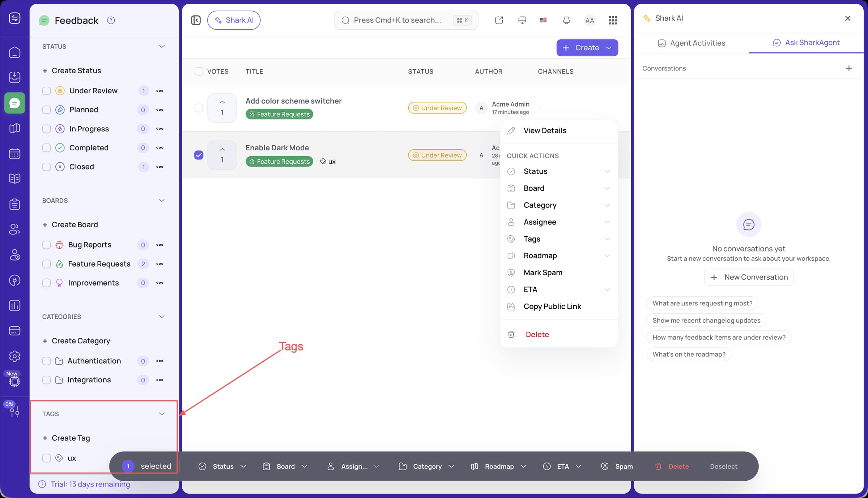868x498 pixels.
Task: Check the Completed status filter
Action: [46, 148]
